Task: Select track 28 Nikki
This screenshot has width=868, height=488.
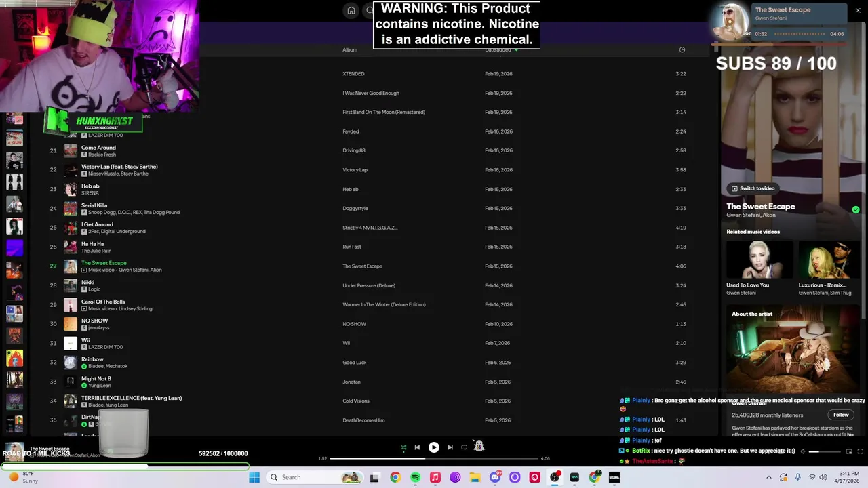Action: coord(87,282)
